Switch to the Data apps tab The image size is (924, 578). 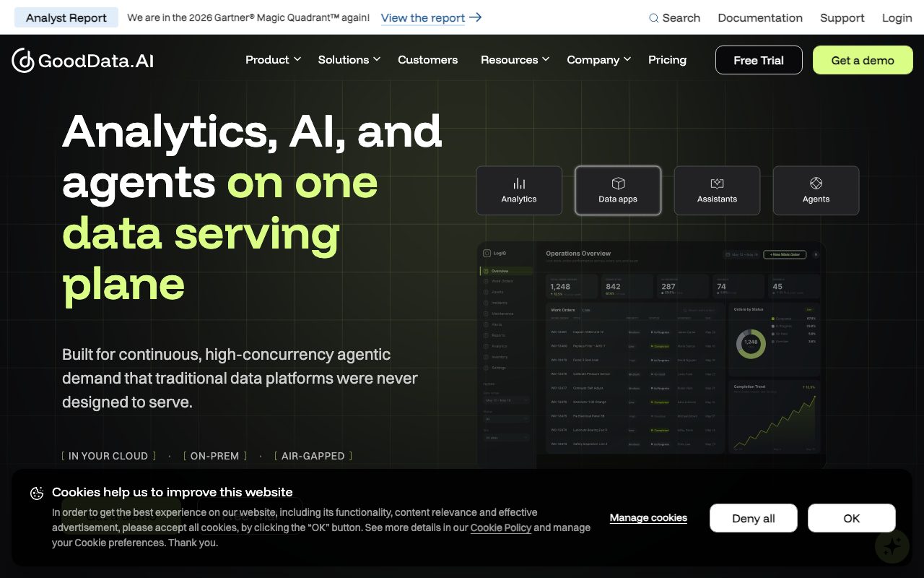tap(618, 191)
